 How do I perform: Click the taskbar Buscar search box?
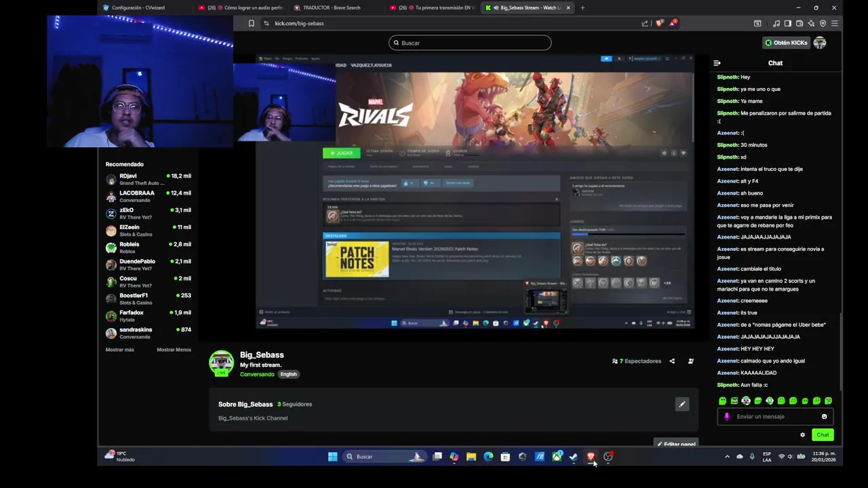[x=384, y=457]
